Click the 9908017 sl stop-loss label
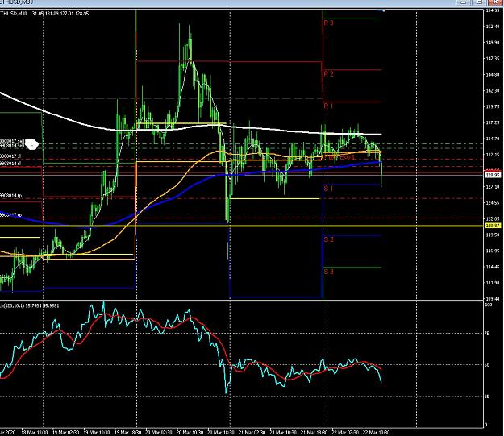The image size is (504, 436). click(10, 156)
